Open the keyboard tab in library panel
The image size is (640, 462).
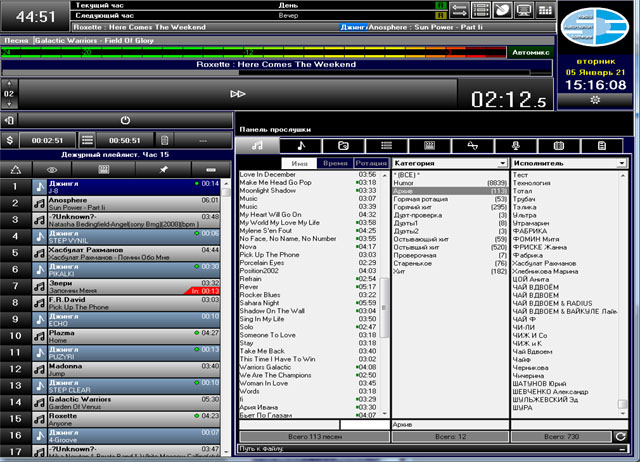tap(429, 146)
